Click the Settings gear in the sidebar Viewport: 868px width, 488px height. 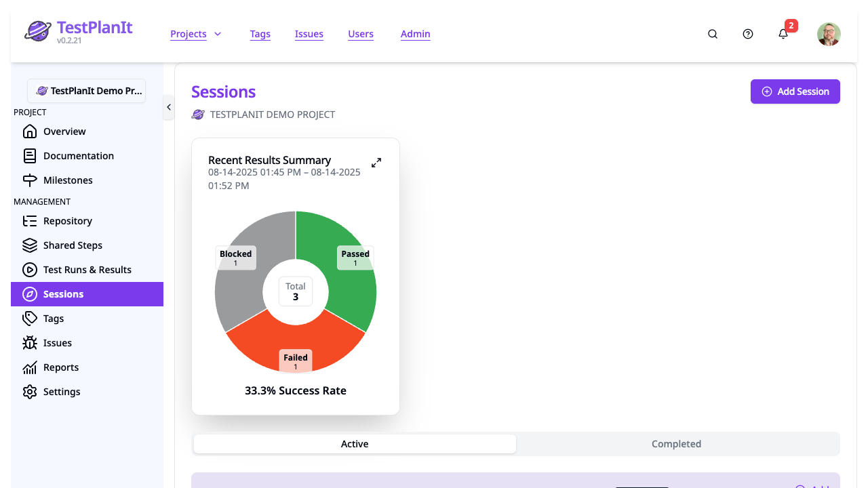pos(30,392)
